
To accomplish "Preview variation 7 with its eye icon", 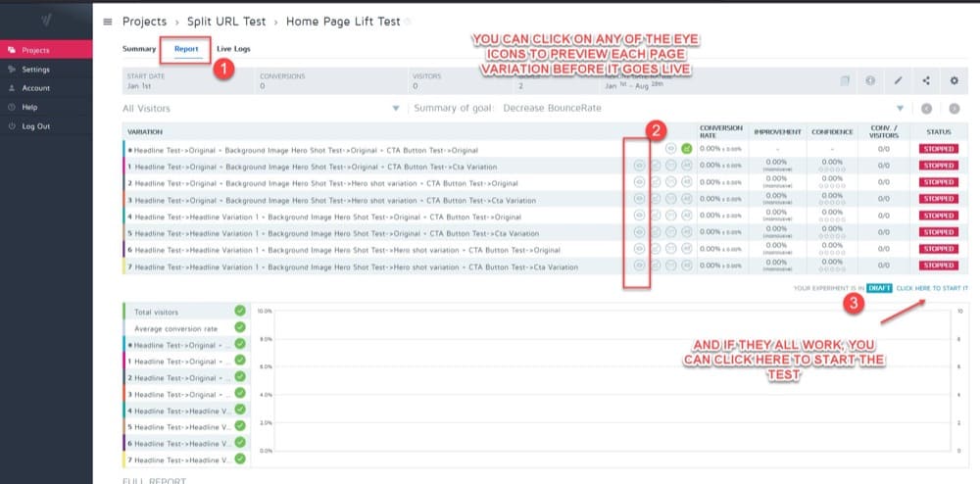I will click(637, 266).
